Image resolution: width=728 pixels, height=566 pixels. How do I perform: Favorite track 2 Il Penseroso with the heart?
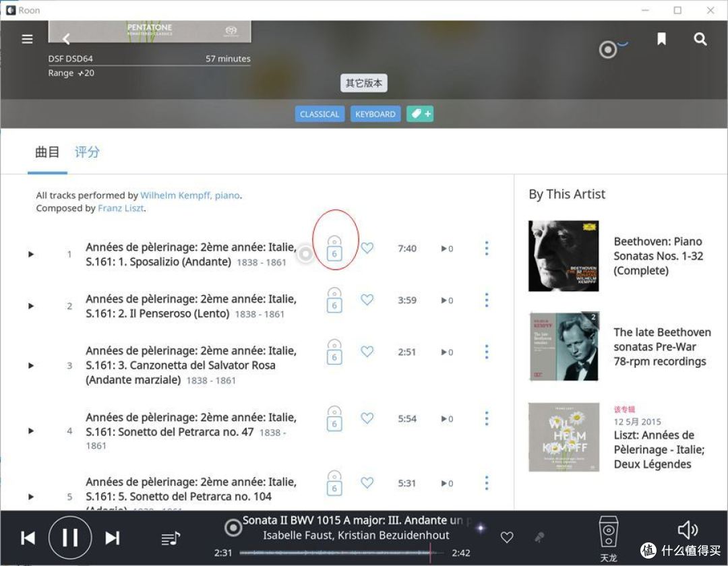(367, 300)
